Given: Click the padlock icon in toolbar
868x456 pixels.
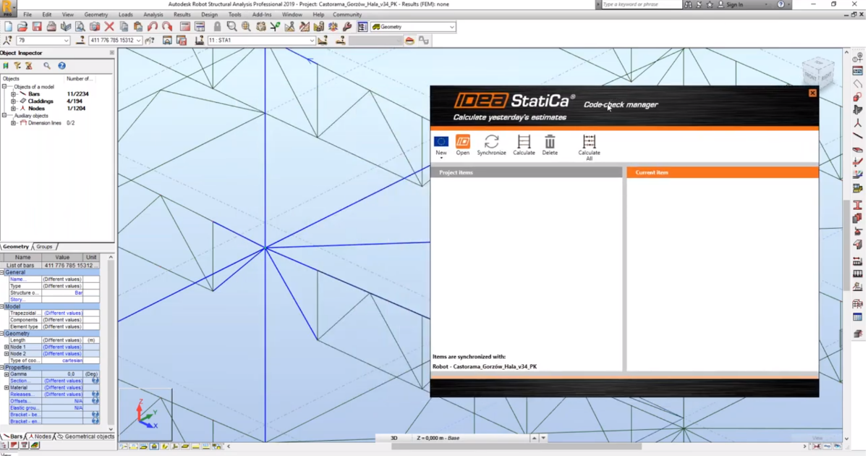Looking at the screenshot, I should point(217,27).
